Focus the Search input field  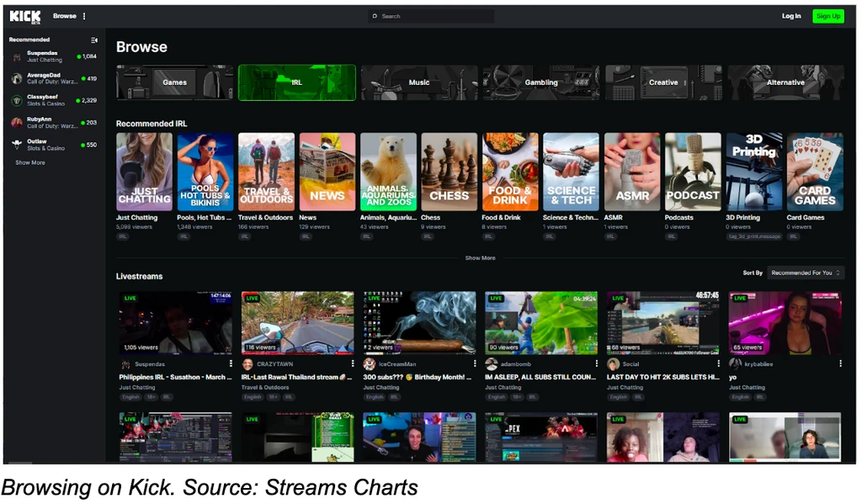(434, 16)
